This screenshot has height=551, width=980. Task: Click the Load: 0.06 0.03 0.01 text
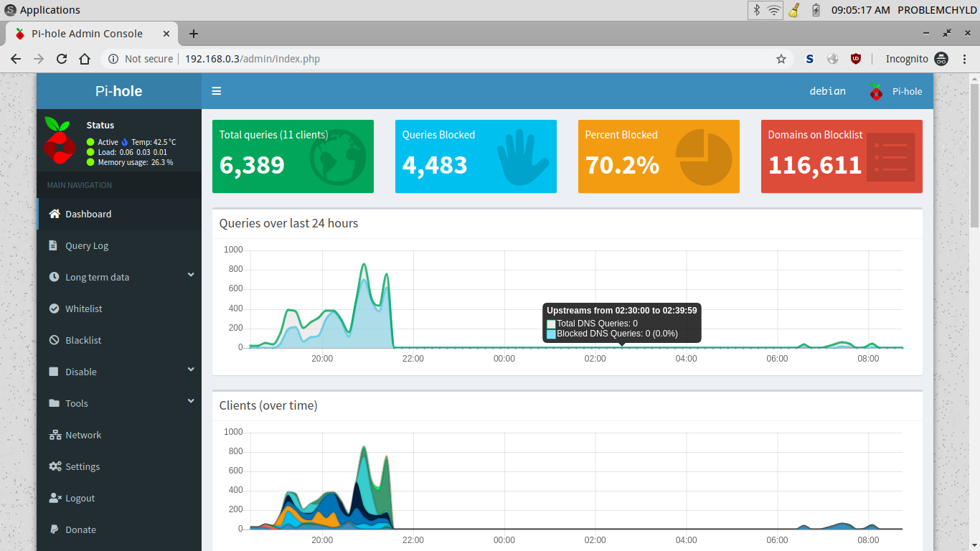click(133, 152)
